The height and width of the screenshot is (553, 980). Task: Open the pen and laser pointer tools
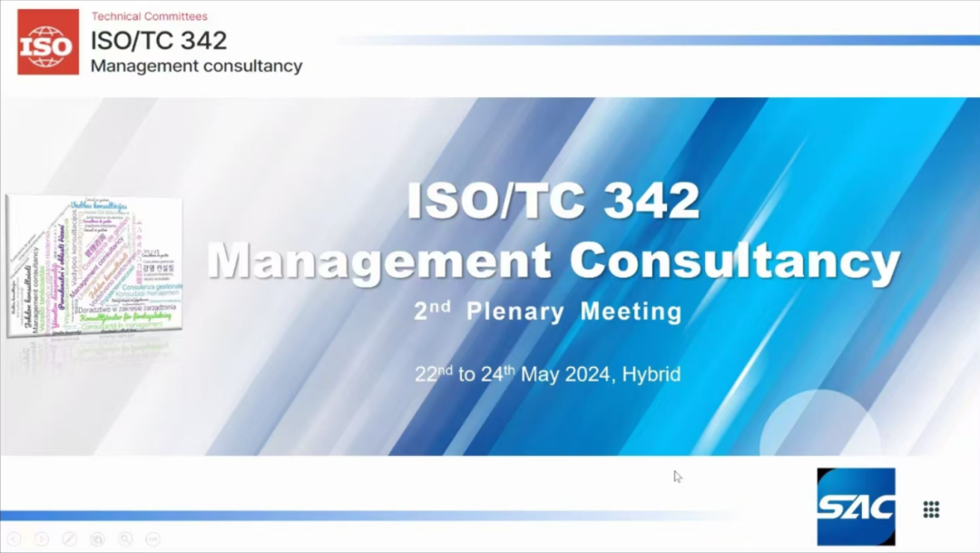coord(69,538)
